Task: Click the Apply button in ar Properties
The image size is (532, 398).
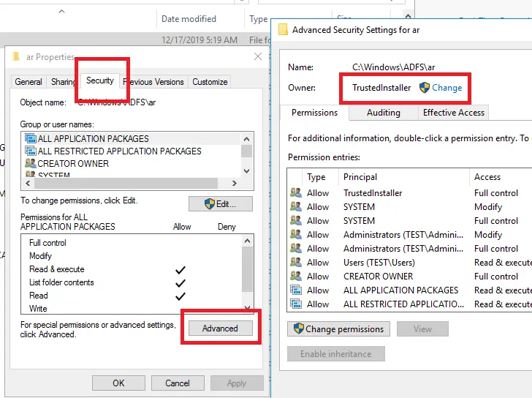Action: (x=237, y=383)
